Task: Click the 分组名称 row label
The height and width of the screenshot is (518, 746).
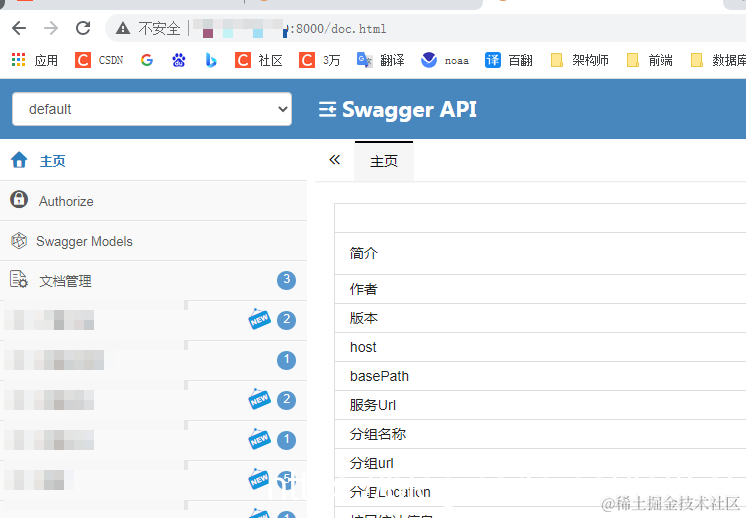Action: pyautogui.click(x=378, y=434)
